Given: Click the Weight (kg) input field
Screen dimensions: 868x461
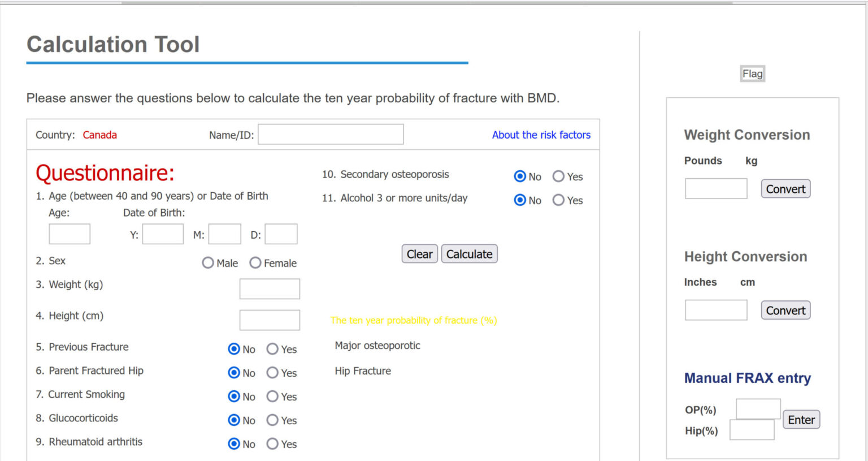Looking at the screenshot, I should 270,288.
